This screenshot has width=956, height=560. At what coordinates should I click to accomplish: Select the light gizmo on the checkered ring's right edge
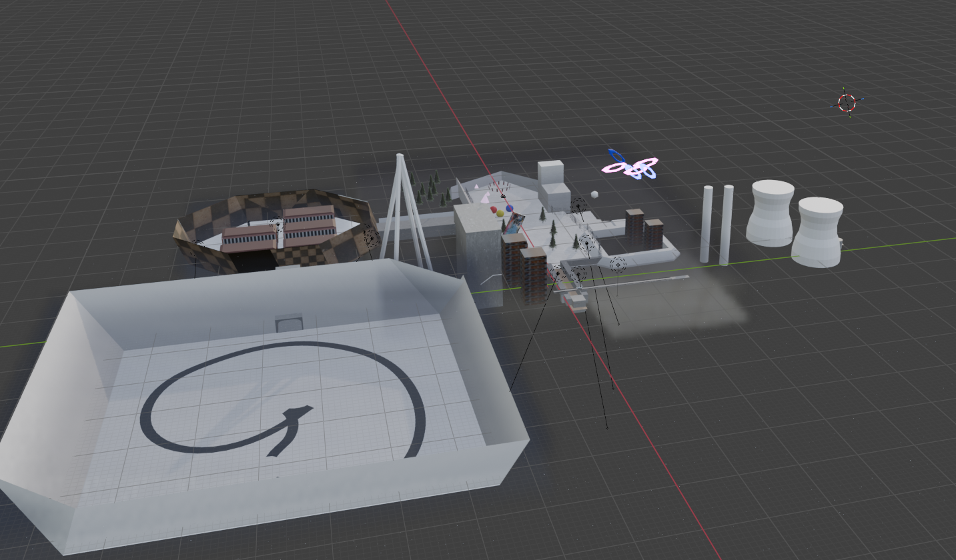(371, 237)
